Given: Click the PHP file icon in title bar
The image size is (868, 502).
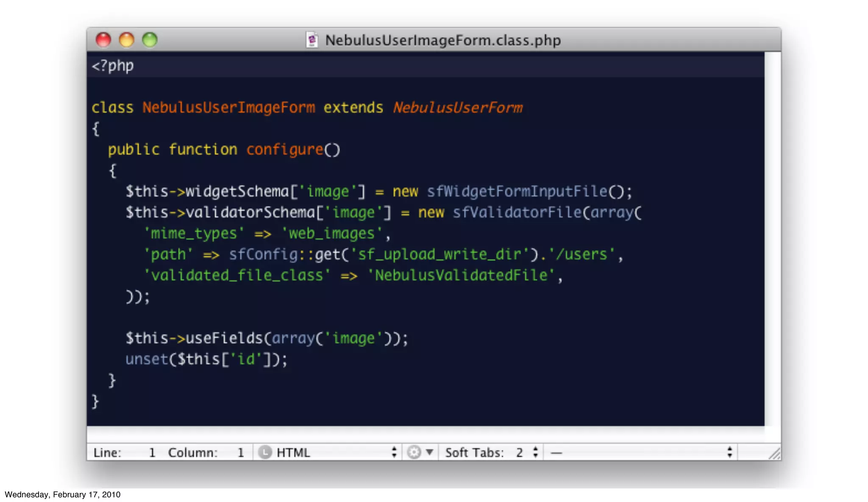Looking at the screenshot, I should 312,40.
